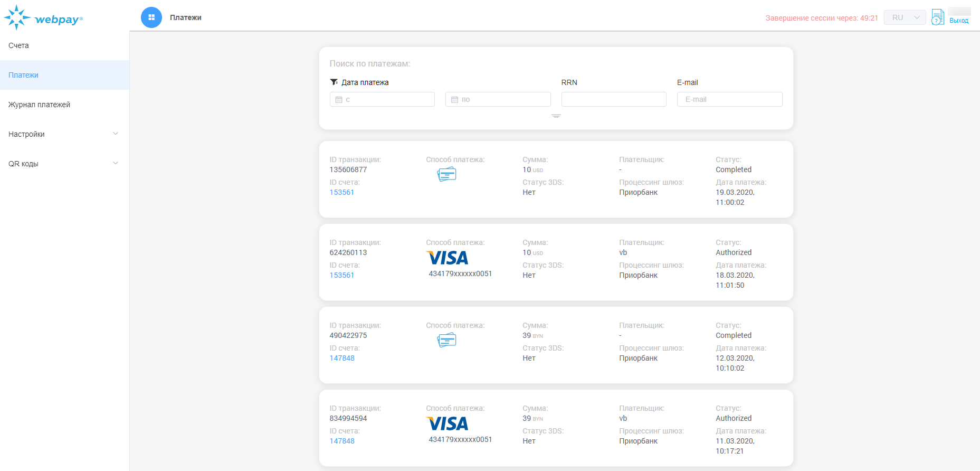Click the blue grid menu icon
The height and width of the screenshot is (471, 980).
[x=151, y=17]
